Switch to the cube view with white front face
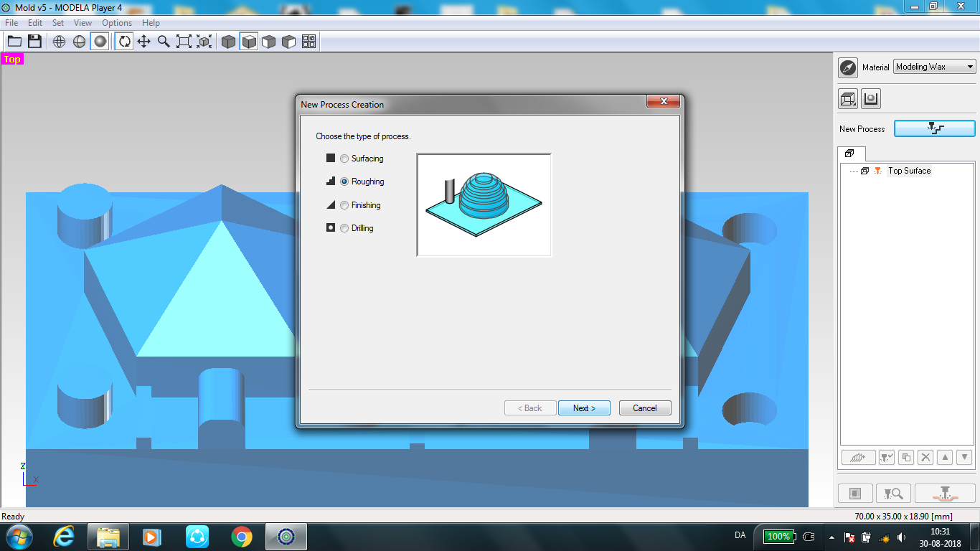Image resolution: width=980 pixels, height=551 pixels. (x=268, y=42)
